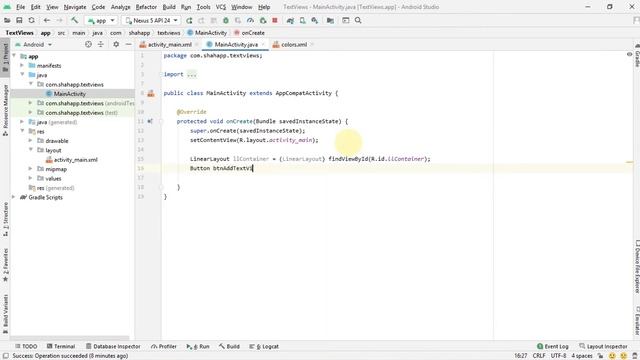The height and width of the screenshot is (360, 640).
Task: Open the Build tool window button
Action: [x=229, y=347]
